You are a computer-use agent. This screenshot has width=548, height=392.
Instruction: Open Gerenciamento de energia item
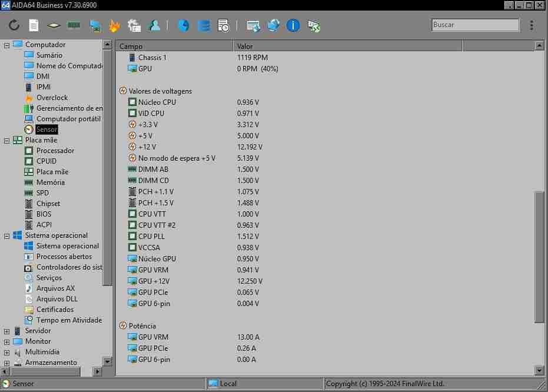[69, 108]
